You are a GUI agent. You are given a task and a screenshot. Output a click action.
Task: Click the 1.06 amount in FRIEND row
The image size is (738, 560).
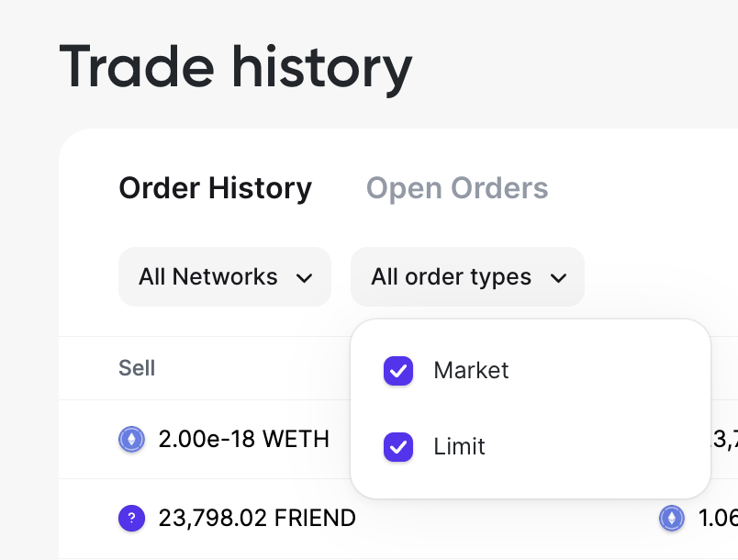click(x=717, y=519)
